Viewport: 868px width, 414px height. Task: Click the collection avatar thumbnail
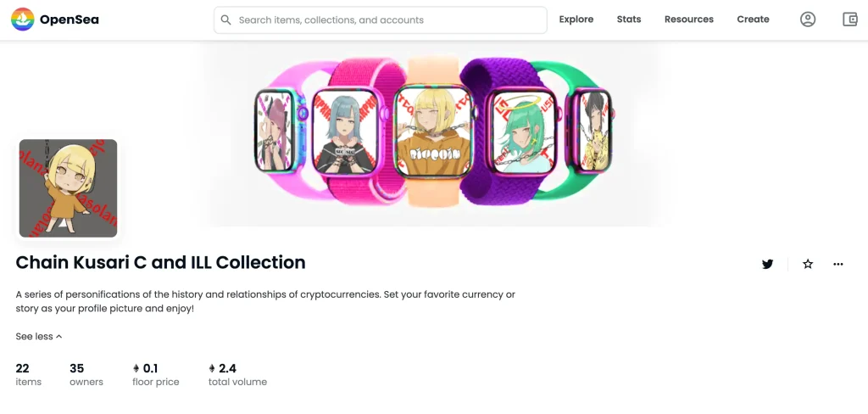[x=68, y=187]
